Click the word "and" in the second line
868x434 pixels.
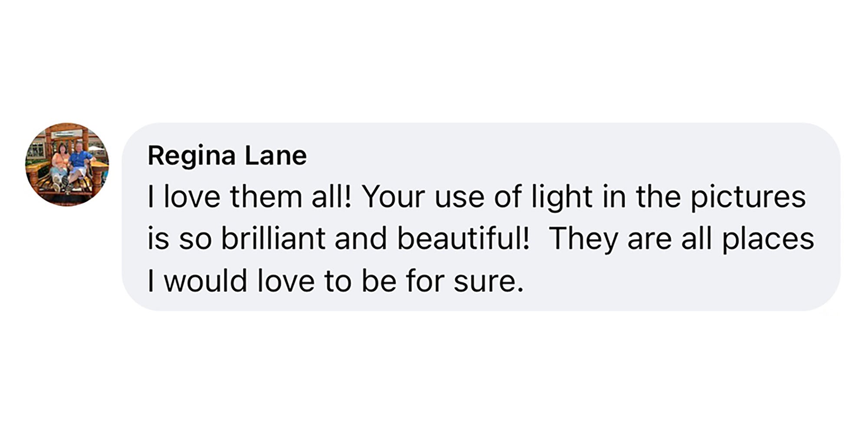pyautogui.click(x=361, y=239)
